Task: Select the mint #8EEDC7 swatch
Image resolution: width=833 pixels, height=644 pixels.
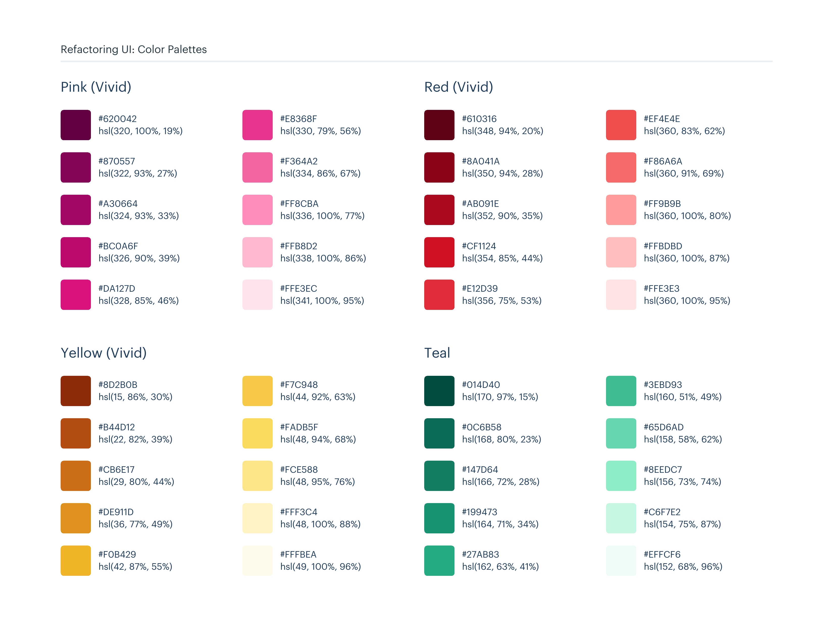Action: pyautogui.click(x=621, y=476)
